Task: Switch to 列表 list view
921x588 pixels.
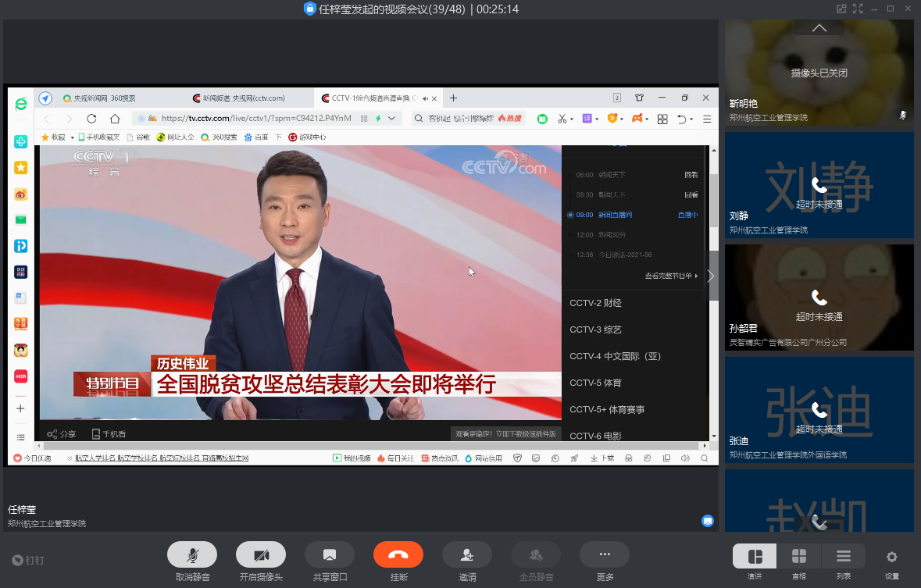Action: coord(844,556)
